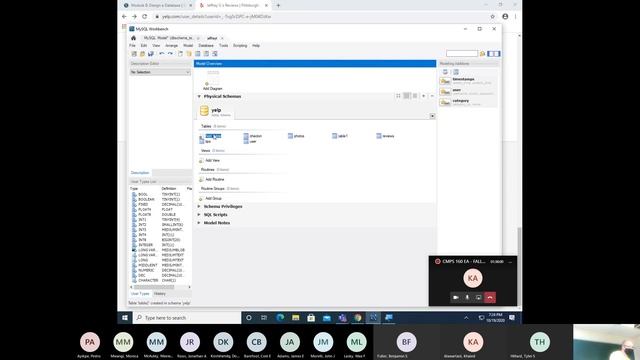The height and width of the screenshot is (360, 640).
Task: Click the Workbench toolbar search field
Action: pos(462,54)
